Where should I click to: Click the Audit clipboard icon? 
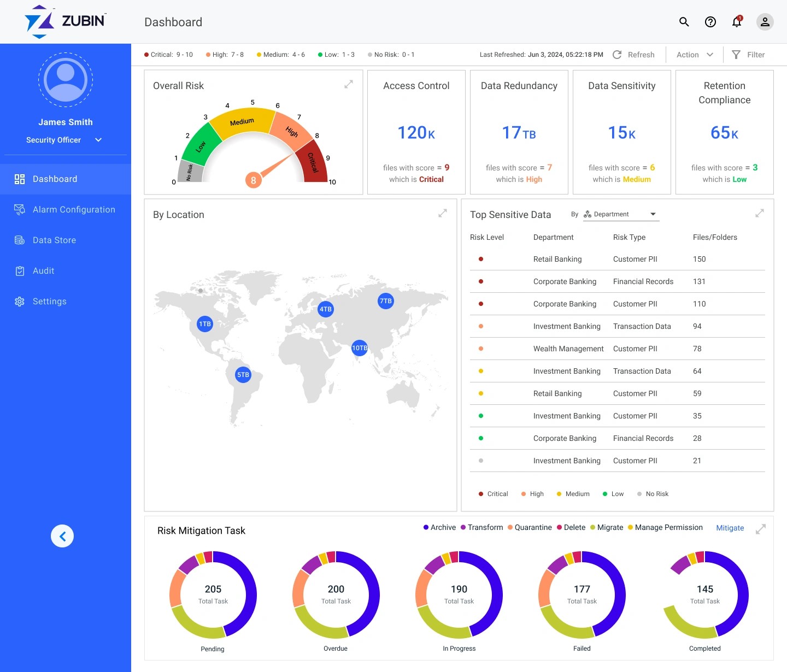tap(20, 271)
